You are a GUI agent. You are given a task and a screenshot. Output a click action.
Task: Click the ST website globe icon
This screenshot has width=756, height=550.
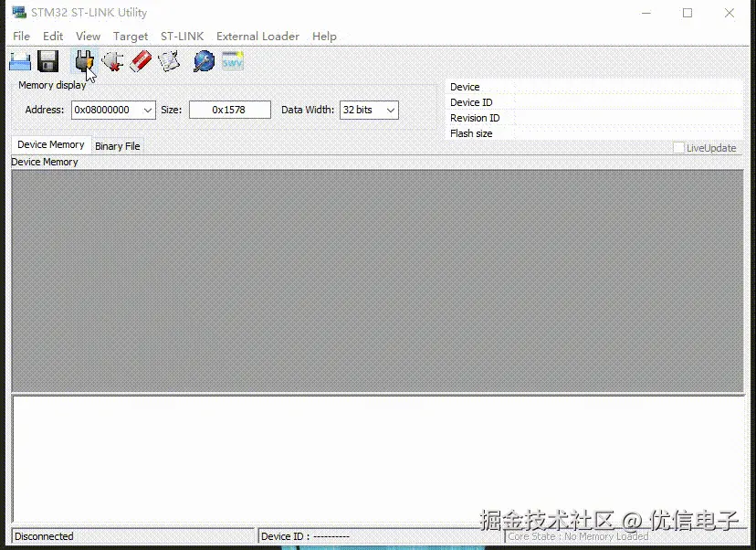[x=204, y=61]
